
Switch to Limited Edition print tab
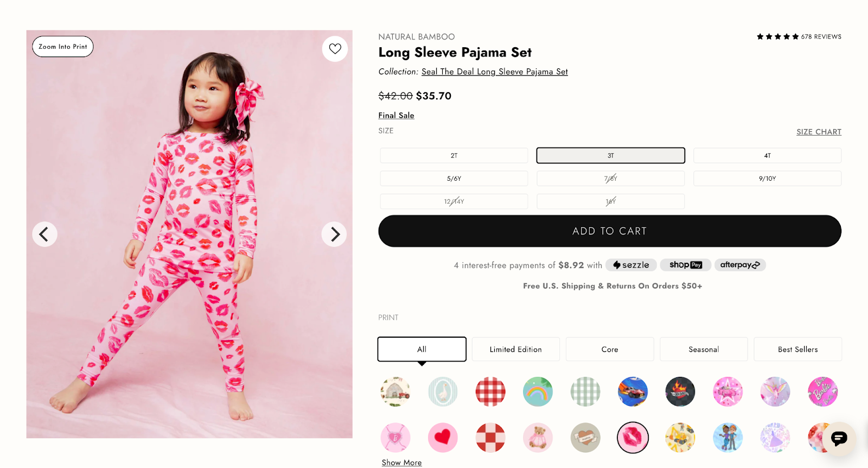(x=515, y=350)
